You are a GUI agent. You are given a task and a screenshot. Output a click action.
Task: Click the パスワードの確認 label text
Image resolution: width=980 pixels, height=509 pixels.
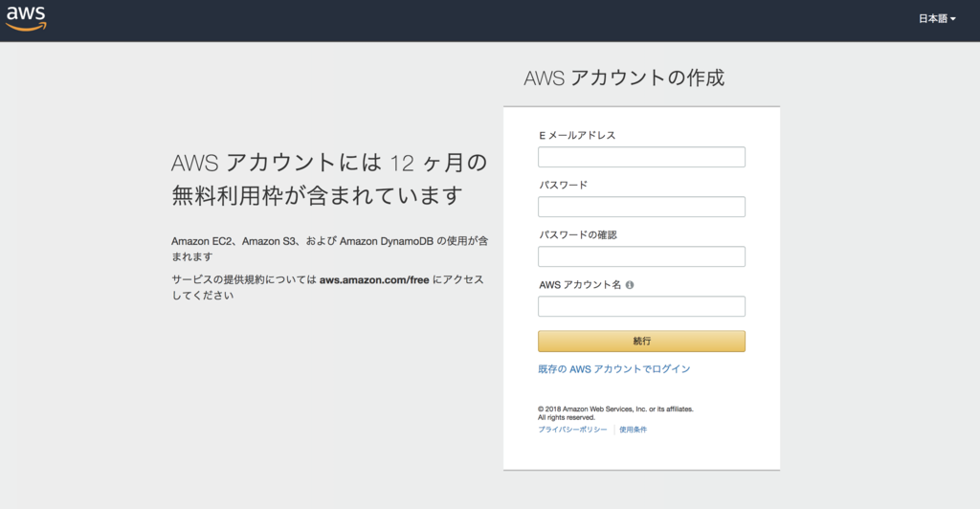click(577, 234)
